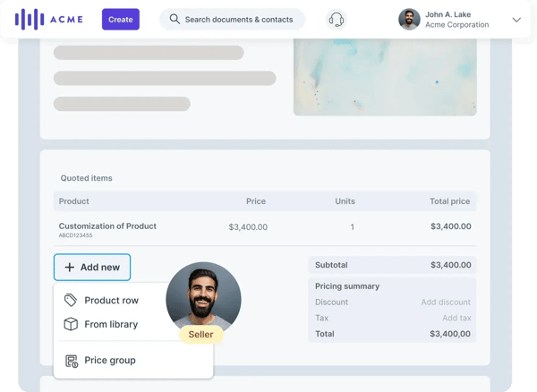
Task: Choose From library menu option
Action: 111,324
